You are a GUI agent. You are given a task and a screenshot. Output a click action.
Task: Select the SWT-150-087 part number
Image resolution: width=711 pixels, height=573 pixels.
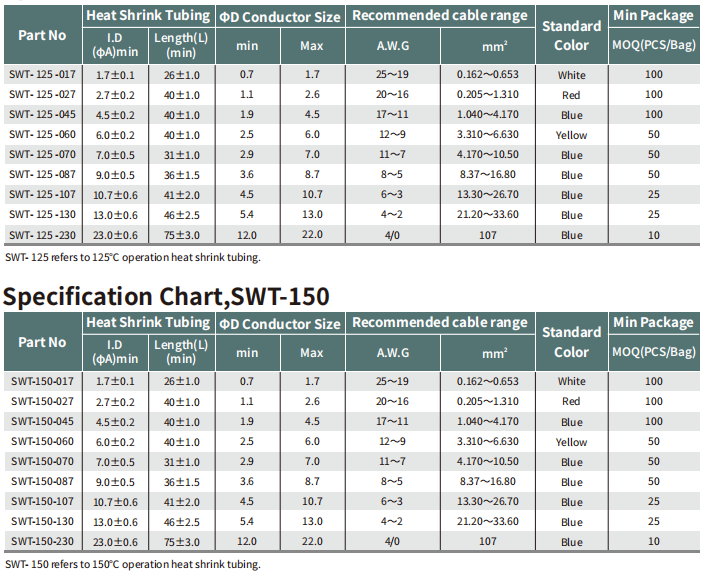(x=42, y=482)
